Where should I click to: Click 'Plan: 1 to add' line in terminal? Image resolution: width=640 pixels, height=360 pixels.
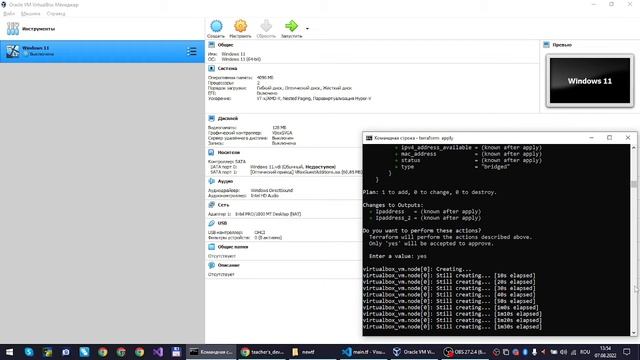(x=429, y=192)
